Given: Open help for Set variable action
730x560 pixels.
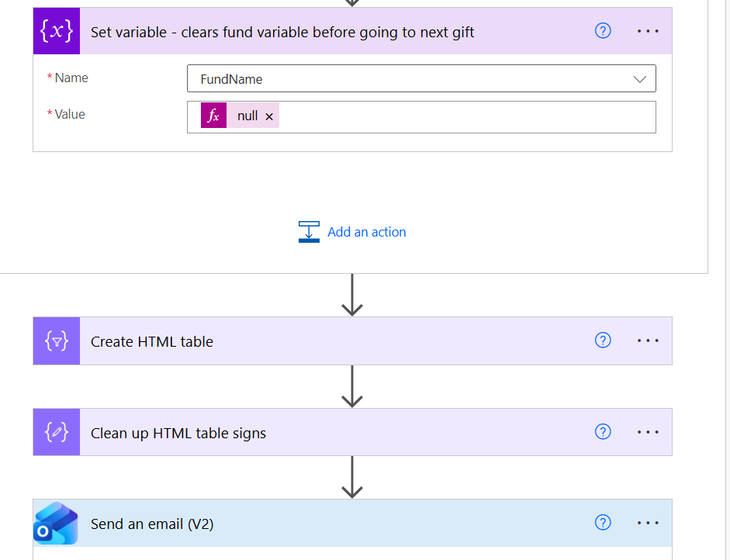Looking at the screenshot, I should point(603,31).
